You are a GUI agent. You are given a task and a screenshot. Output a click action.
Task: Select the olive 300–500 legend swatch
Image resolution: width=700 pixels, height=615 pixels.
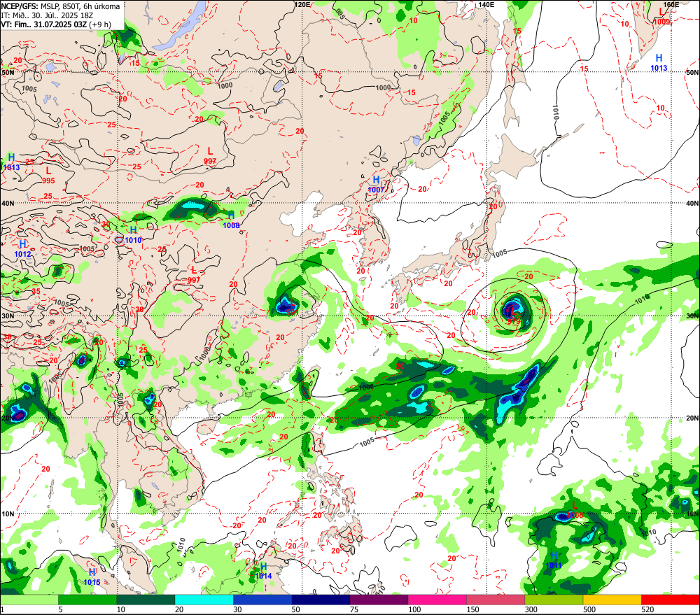click(x=554, y=600)
